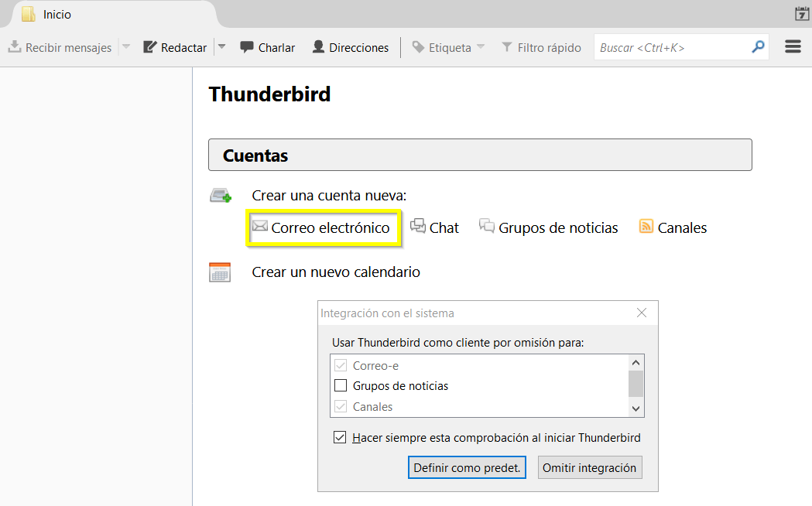Click the new account icon beside Crear una cuenta
The width and height of the screenshot is (812, 506).
pyautogui.click(x=221, y=196)
